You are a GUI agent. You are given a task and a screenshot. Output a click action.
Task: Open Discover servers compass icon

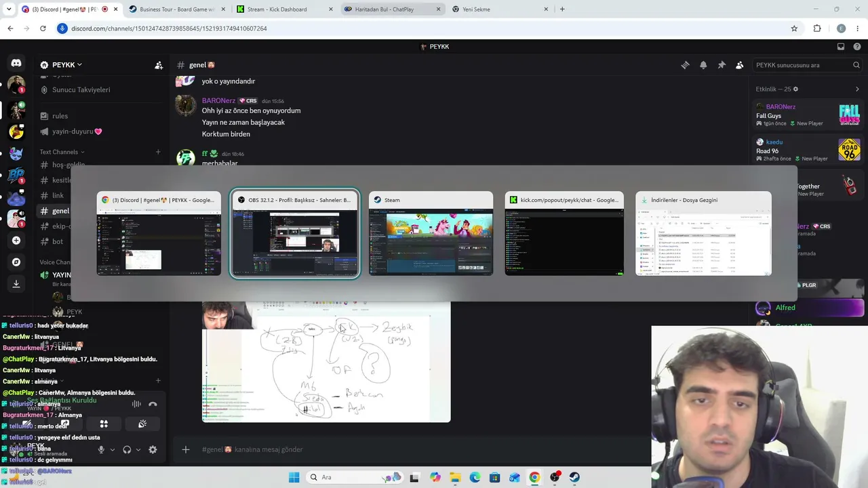16,262
